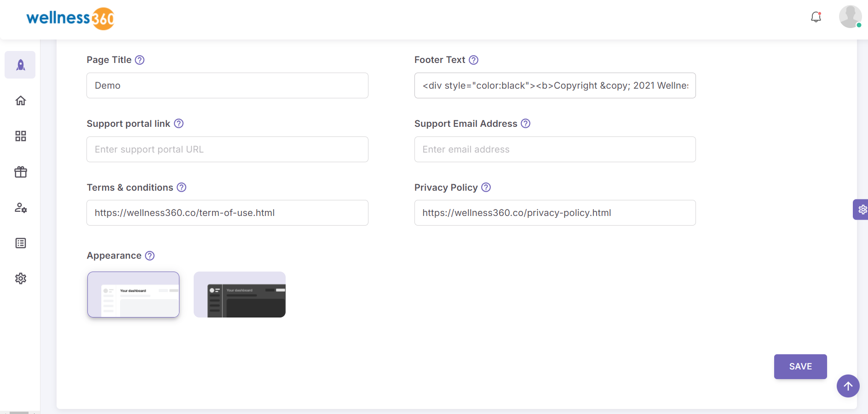This screenshot has width=868, height=414.
Task: Show help for Footer Text
Action: tap(473, 60)
